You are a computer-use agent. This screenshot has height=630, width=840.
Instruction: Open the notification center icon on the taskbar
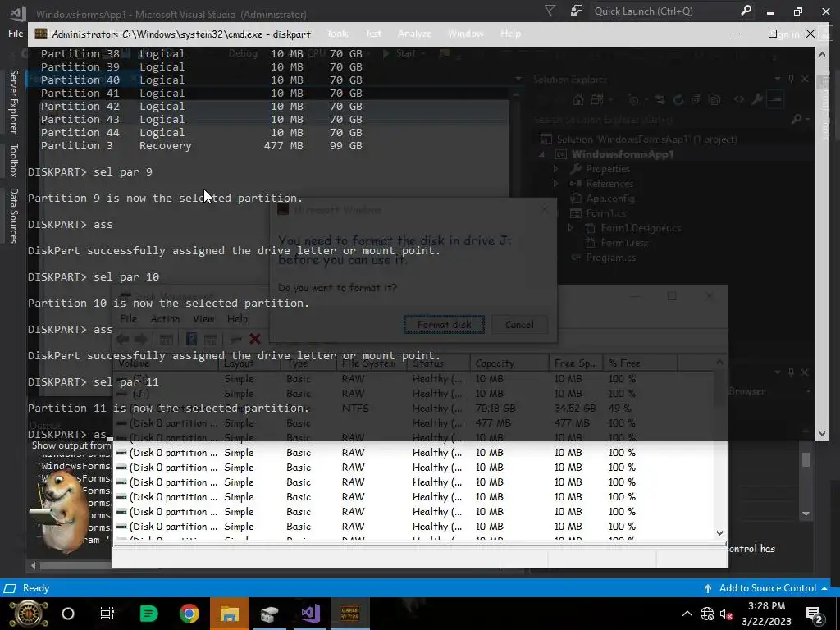815,614
